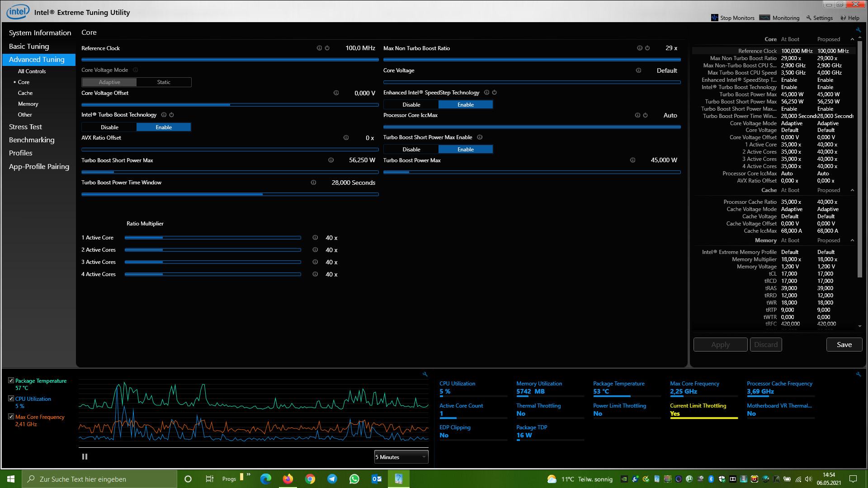The height and width of the screenshot is (488, 868).
Task: Click the AVX Ratio Offset info icon
Action: [x=346, y=138]
